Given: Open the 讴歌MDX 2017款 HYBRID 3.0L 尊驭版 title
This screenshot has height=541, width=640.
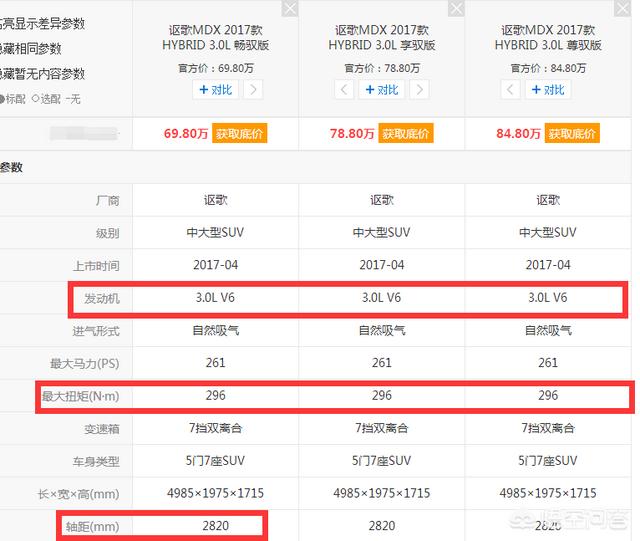Looking at the screenshot, I should 548,38.
